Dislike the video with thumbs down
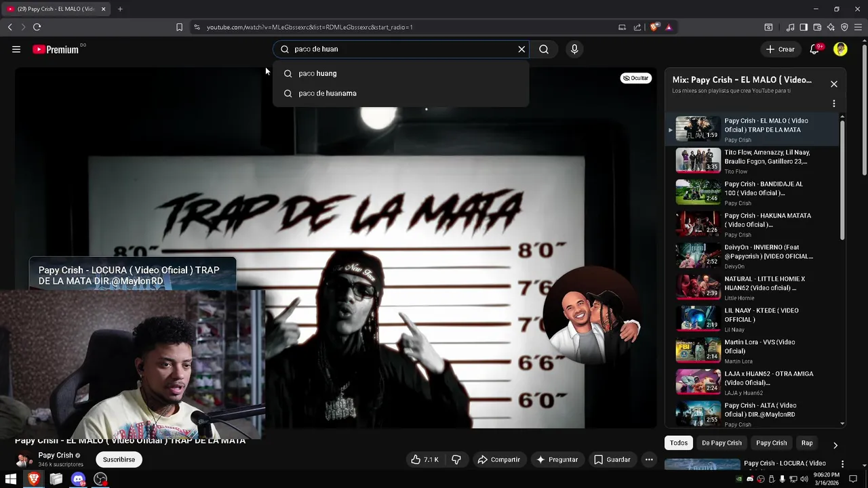The height and width of the screenshot is (488, 868). 456,460
